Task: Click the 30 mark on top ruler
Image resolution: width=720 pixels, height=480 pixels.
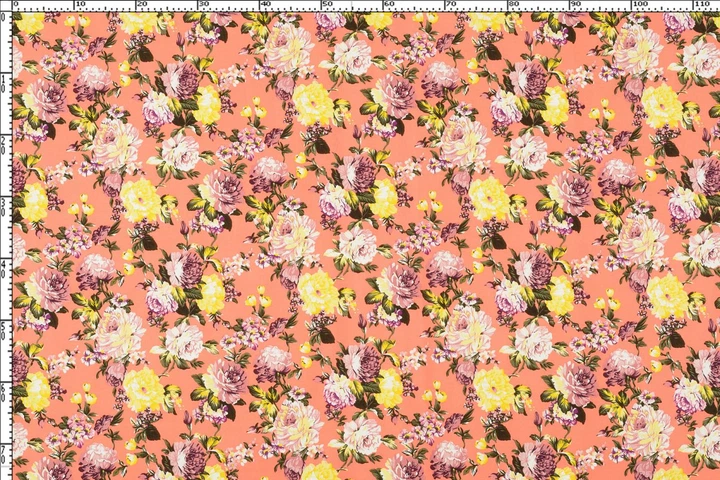Action: coord(204,4)
